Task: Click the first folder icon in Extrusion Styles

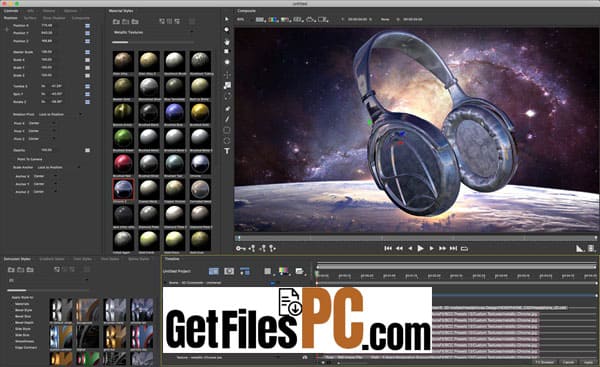Action: (11, 269)
